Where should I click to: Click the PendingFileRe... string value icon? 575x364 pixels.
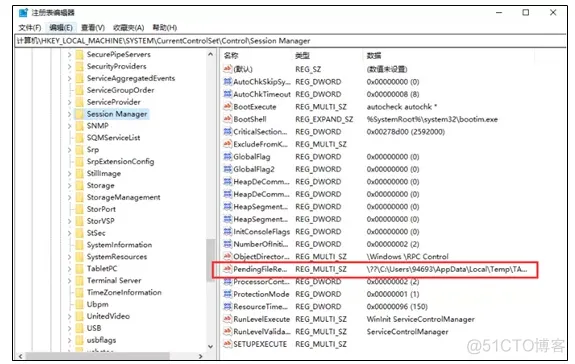(x=228, y=269)
